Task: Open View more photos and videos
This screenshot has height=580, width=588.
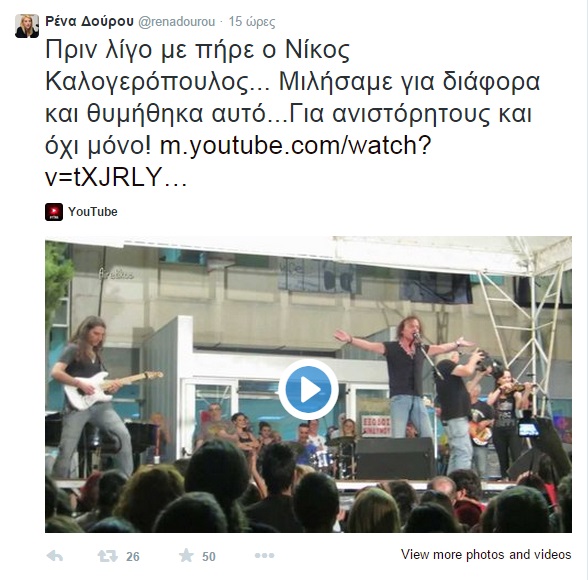Action: 486,554
